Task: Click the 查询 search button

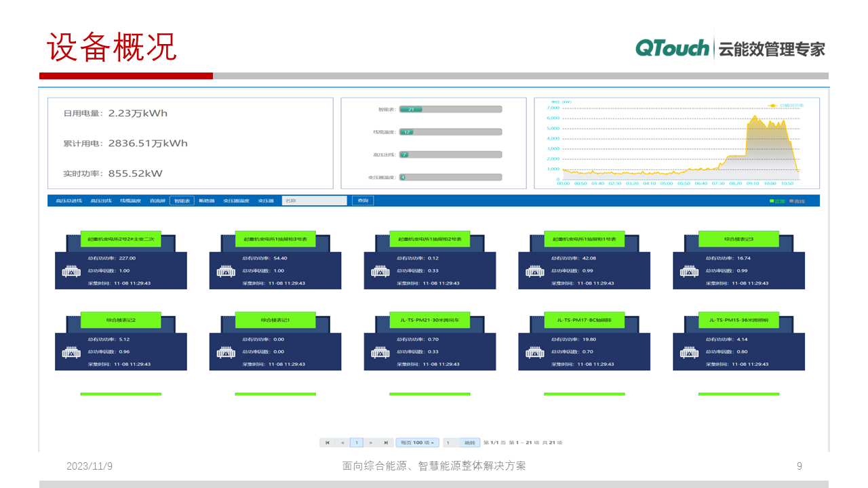Action: (363, 201)
